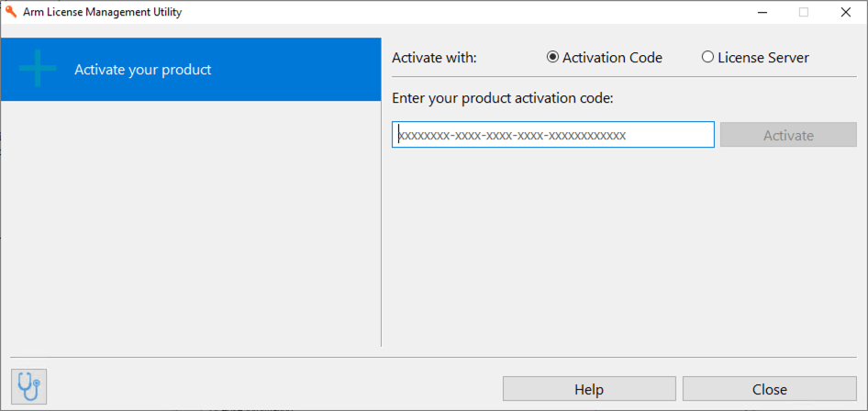This screenshot has height=411, width=868.
Task: Open diagnostics with the stethoscope icon
Action: [x=28, y=387]
